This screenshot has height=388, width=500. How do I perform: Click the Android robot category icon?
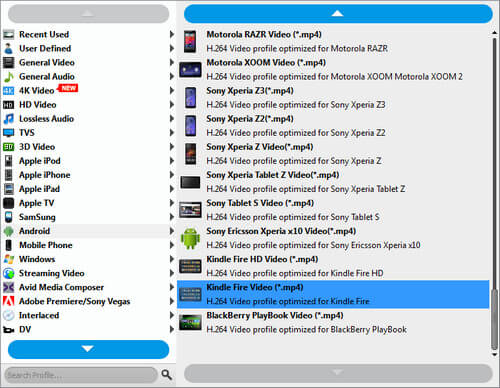[x=9, y=231]
